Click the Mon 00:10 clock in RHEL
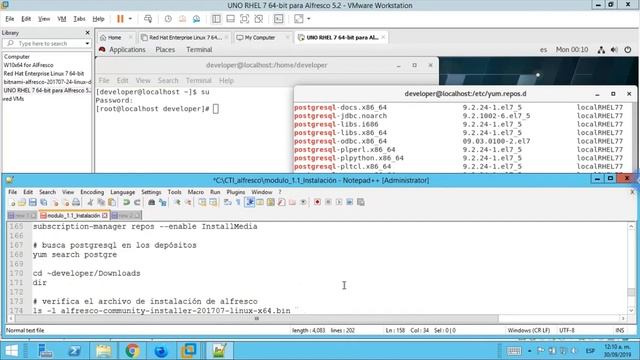This screenshot has height=360, width=640. pyautogui.click(x=572, y=50)
